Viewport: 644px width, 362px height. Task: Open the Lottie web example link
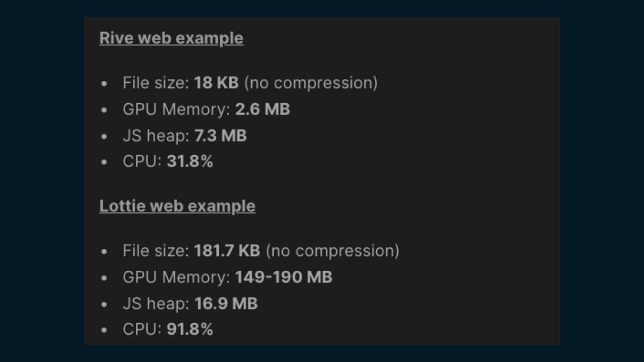pos(177,206)
